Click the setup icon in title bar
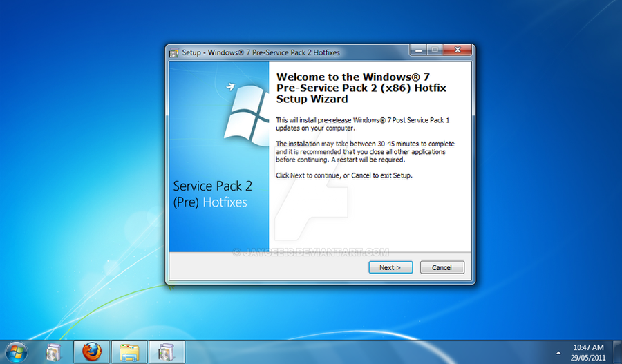The height and width of the screenshot is (364, 622). coord(173,52)
